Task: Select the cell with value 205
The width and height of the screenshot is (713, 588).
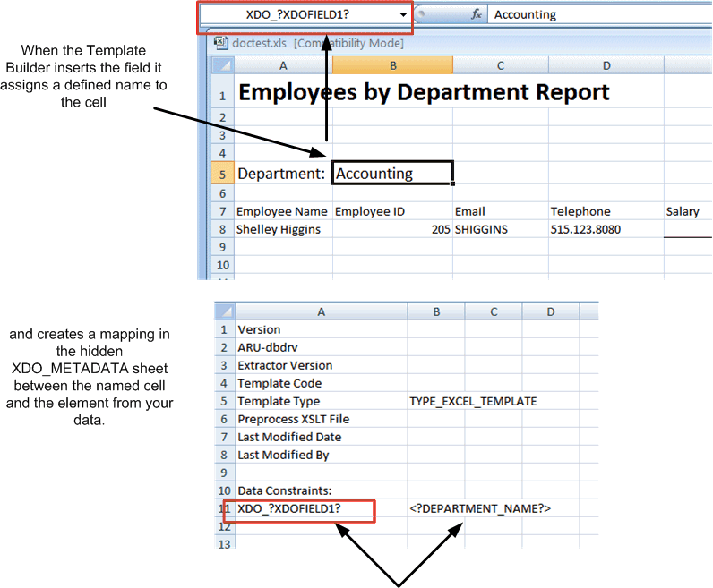Action: coord(393,229)
